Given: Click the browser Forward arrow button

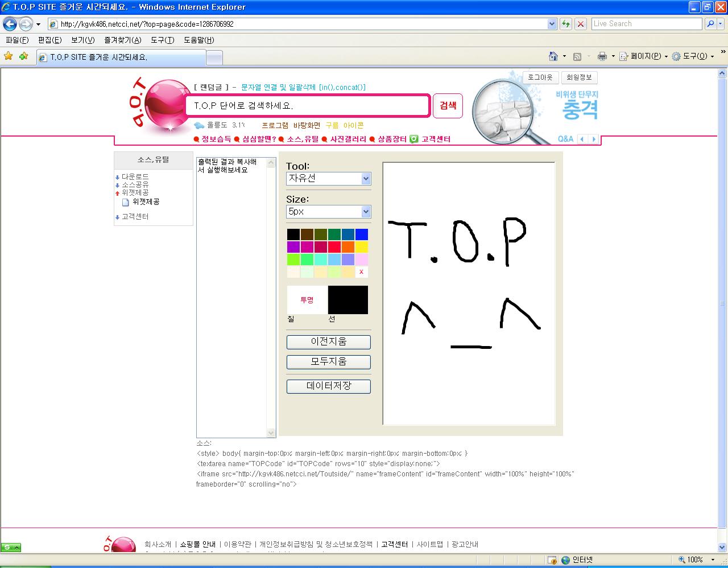Looking at the screenshot, I should pyautogui.click(x=26, y=24).
